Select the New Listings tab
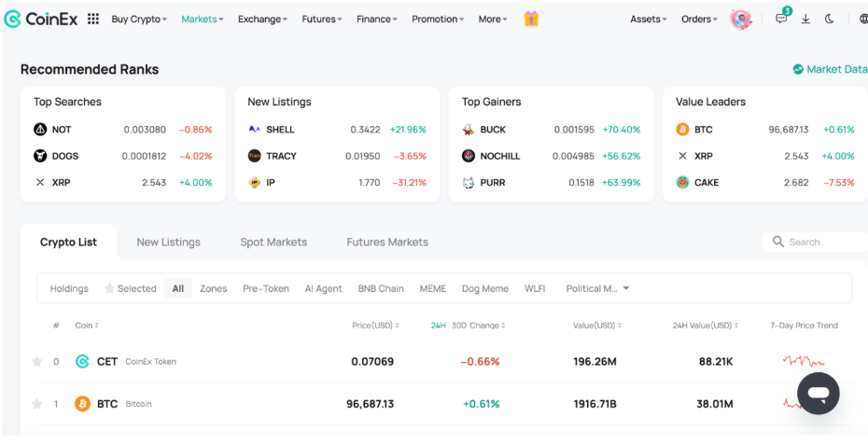 (x=168, y=242)
